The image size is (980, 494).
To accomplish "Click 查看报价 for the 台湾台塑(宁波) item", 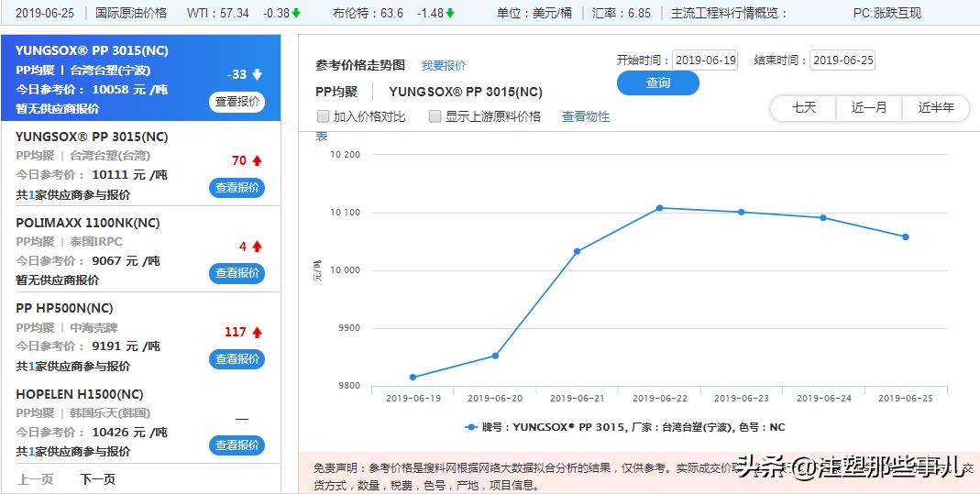I will [237, 102].
